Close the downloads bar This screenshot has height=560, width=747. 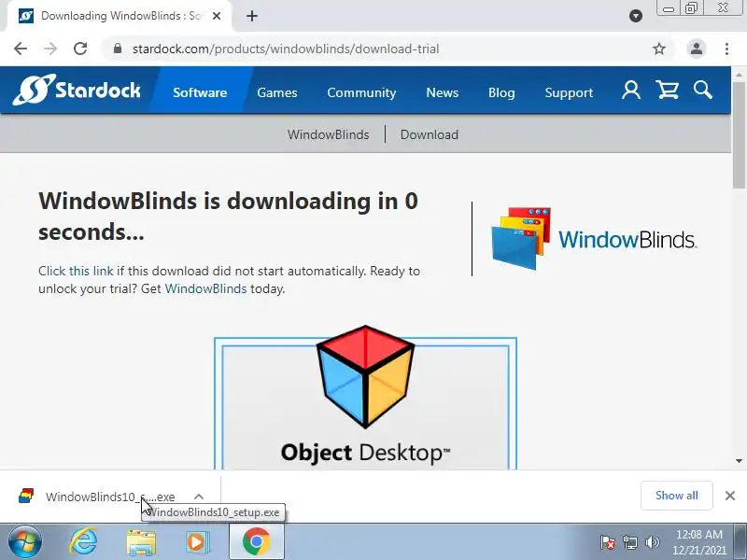[x=730, y=496]
